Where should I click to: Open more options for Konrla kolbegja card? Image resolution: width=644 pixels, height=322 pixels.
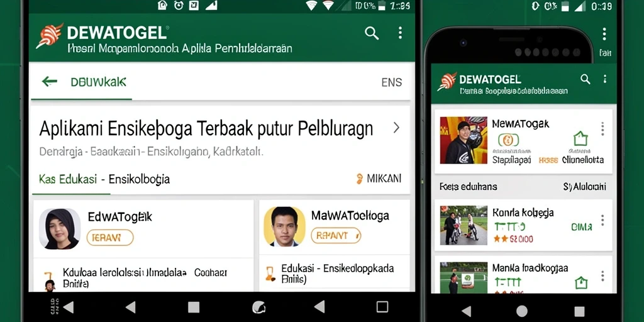pyautogui.click(x=602, y=220)
